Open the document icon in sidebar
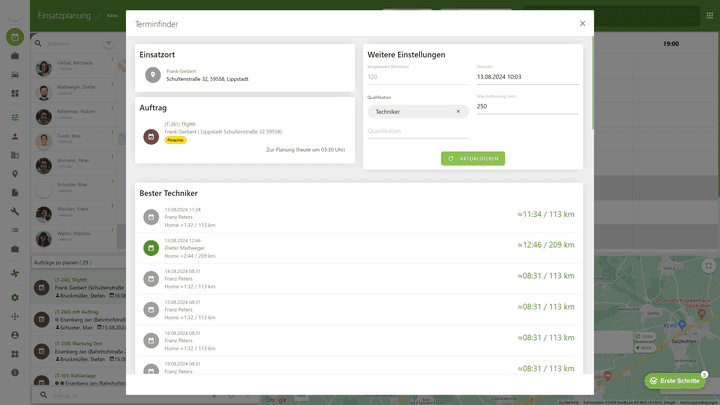Viewport: 720px width, 405px height. [15, 192]
